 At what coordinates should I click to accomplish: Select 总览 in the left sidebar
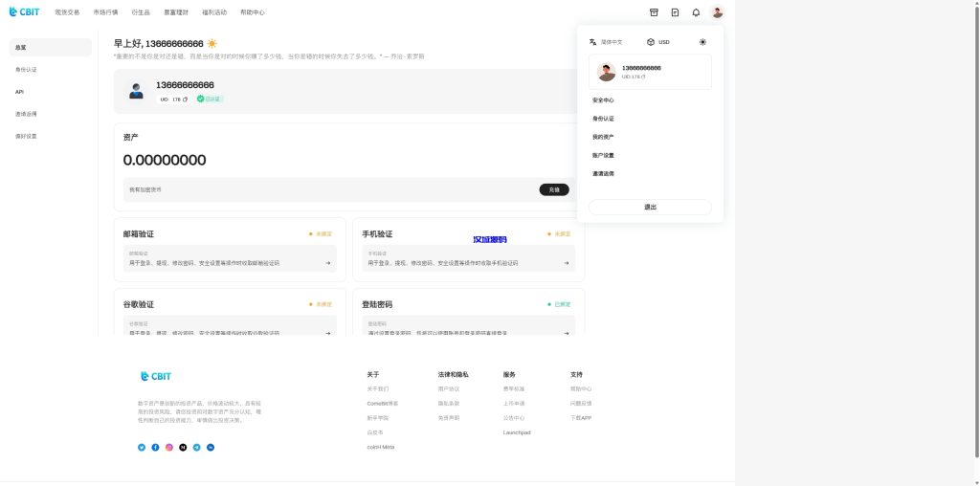51,48
